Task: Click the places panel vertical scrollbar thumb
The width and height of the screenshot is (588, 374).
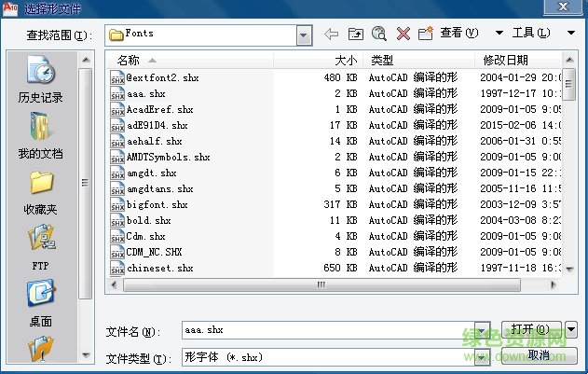Action: pos(86,183)
